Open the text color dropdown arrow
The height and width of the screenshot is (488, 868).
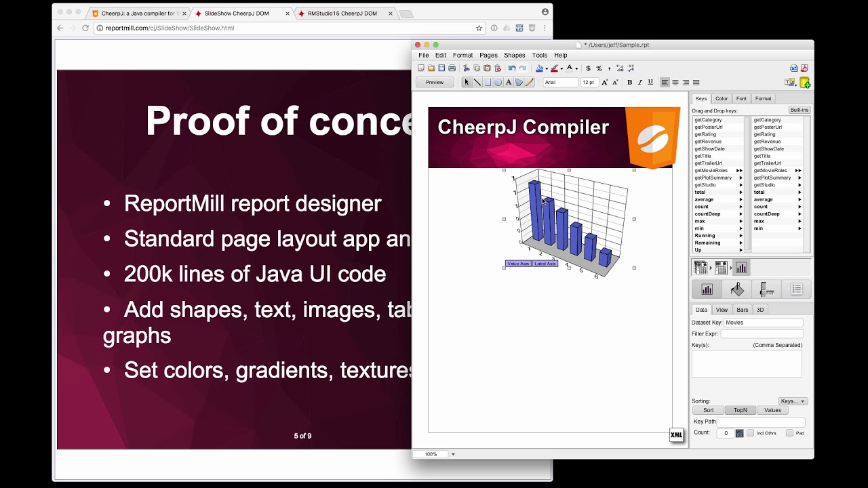pyautogui.click(x=576, y=69)
